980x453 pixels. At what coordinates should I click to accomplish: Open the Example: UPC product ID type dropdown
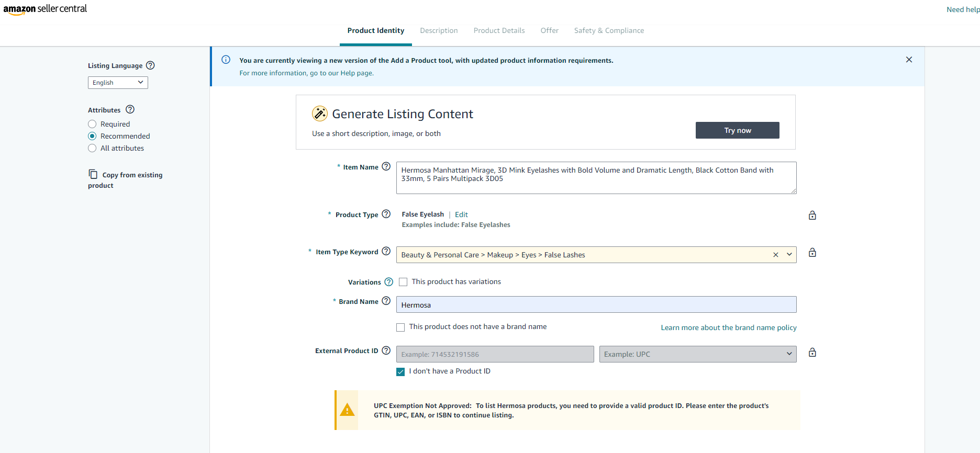pyautogui.click(x=698, y=354)
